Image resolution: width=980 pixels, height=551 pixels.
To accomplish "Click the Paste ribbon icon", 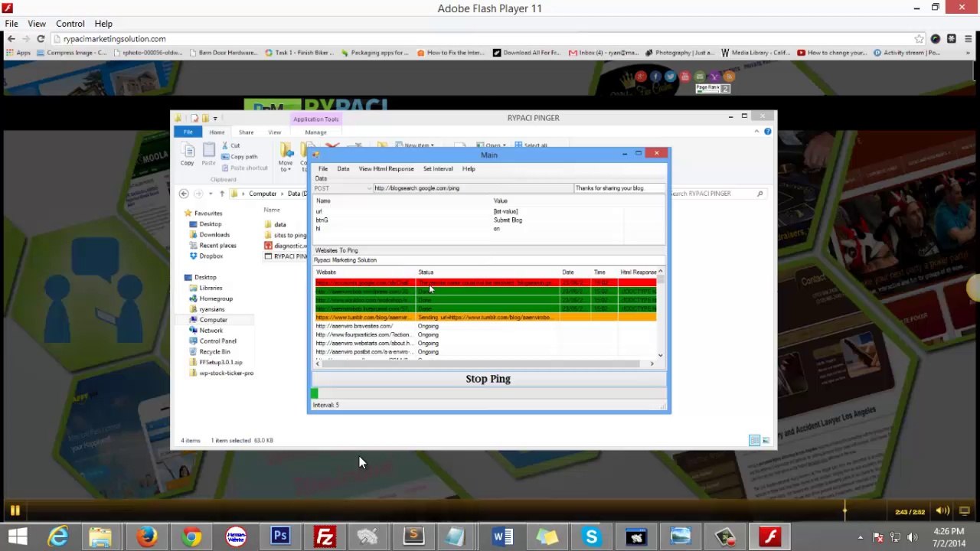I will pyautogui.click(x=208, y=154).
